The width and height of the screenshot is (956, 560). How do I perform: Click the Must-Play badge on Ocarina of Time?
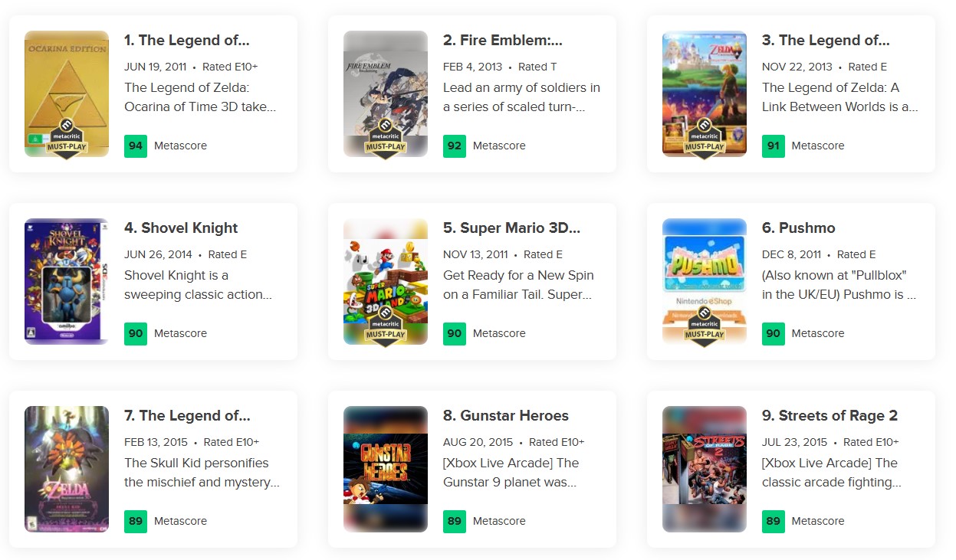(x=67, y=139)
